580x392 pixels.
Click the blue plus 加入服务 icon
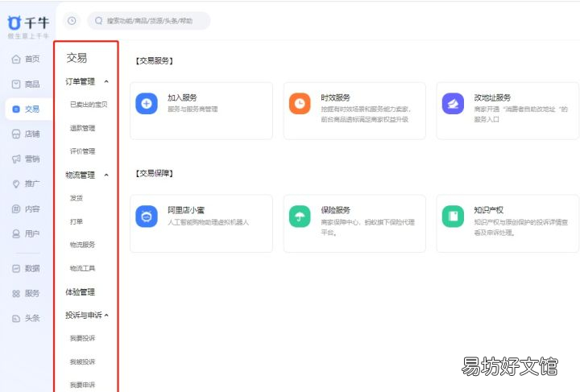(147, 104)
